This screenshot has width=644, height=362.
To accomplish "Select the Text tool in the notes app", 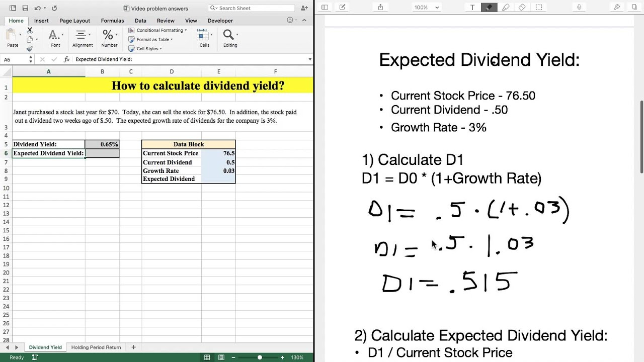I will coord(472,8).
